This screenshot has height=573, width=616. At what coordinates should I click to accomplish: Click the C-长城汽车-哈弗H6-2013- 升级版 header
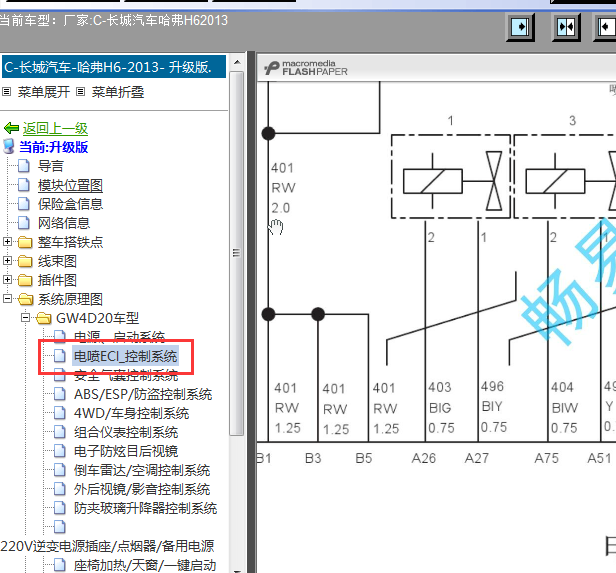[114, 67]
